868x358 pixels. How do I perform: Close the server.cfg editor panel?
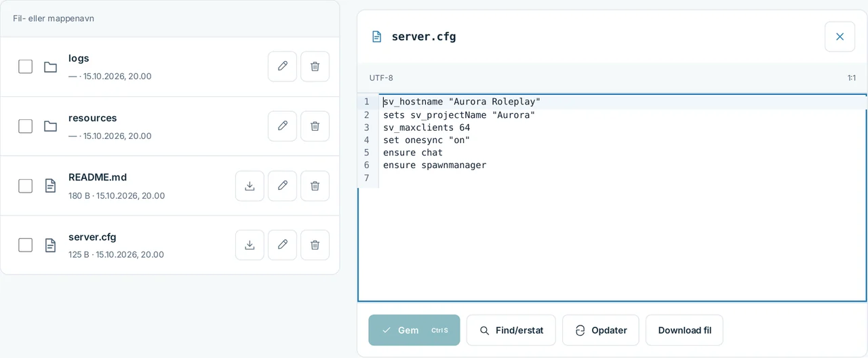coord(840,37)
